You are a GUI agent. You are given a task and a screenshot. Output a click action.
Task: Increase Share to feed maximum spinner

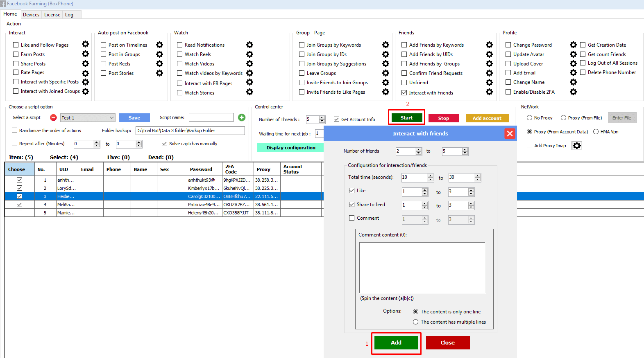(472, 204)
